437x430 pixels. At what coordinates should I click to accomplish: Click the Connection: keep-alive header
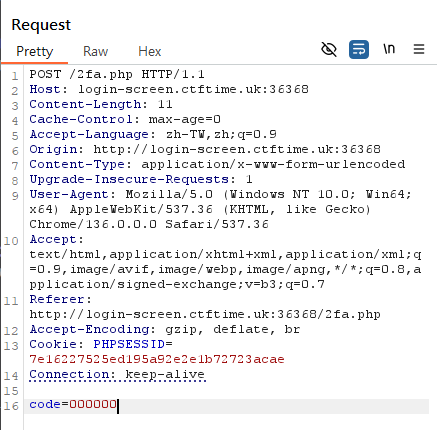pos(117,374)
